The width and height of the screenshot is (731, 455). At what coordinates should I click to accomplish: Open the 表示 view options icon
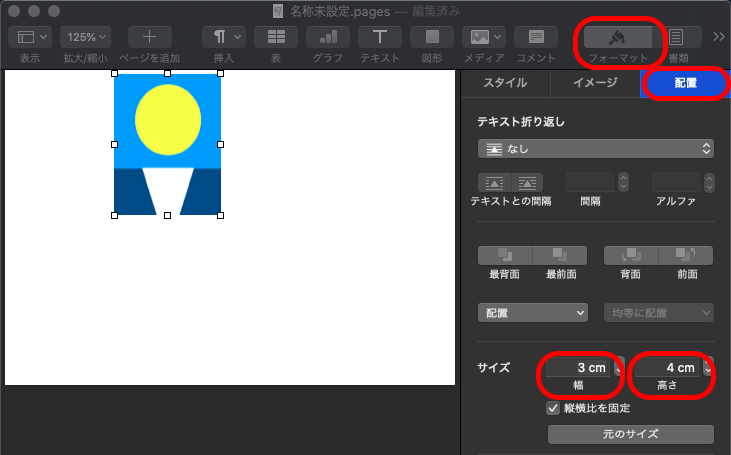[x=26, y=37]
